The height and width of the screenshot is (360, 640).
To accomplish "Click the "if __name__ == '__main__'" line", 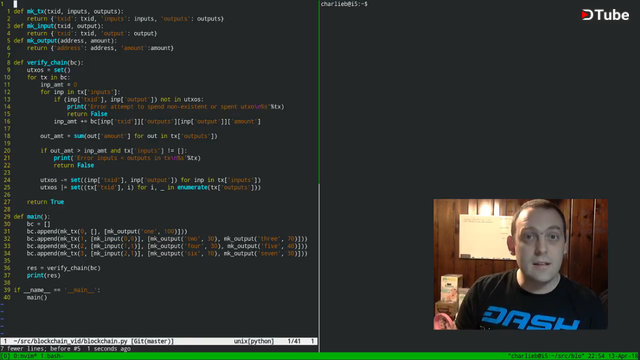I will (x=57, y=291).
